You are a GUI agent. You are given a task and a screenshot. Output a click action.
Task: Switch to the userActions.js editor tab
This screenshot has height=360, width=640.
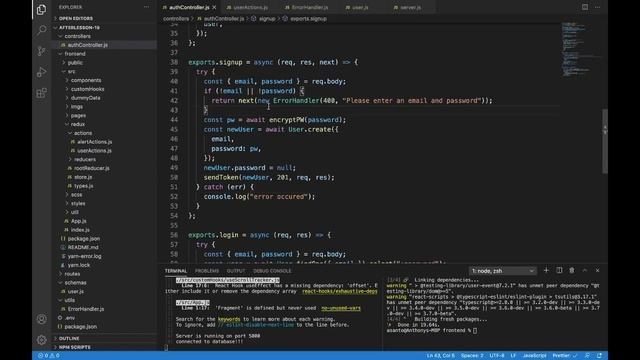(x=250, y=7)
